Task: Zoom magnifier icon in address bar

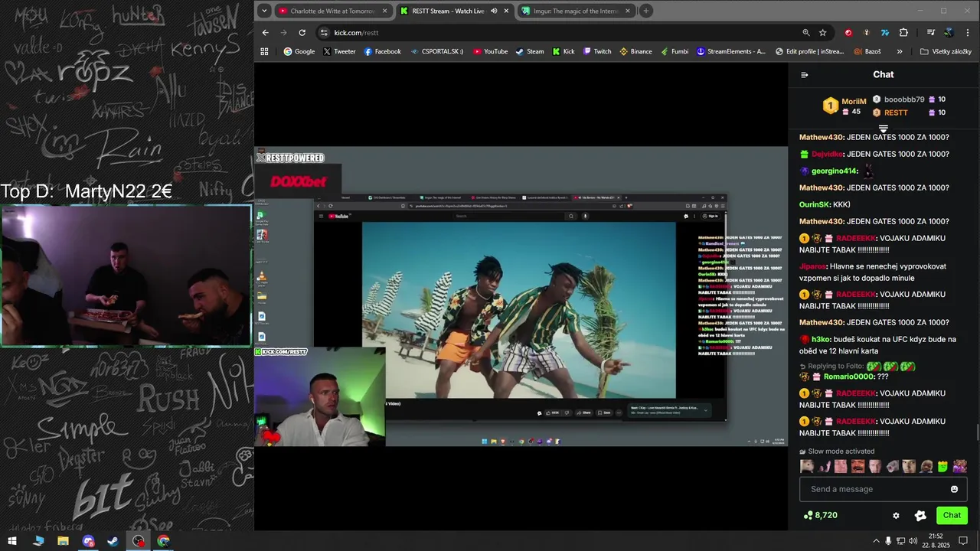Action: click(x=805, y=33)
